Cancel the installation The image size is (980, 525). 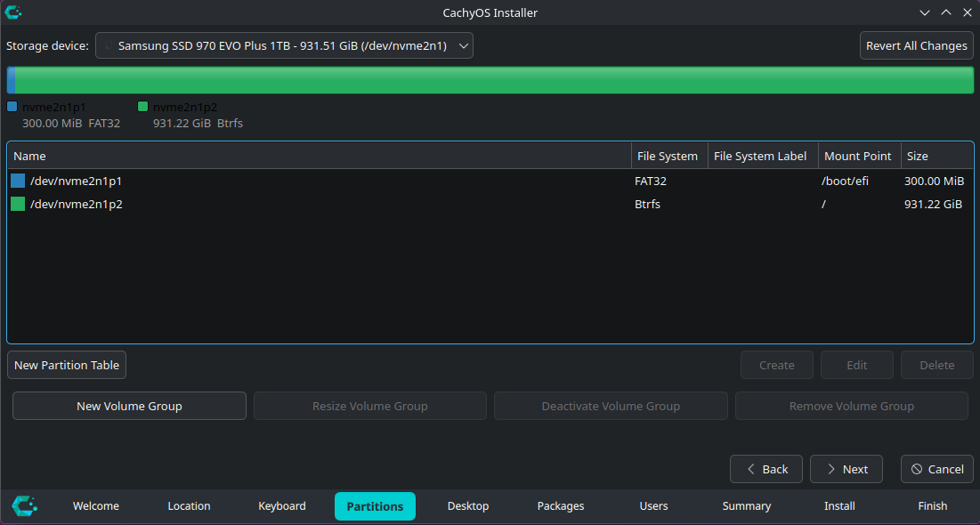(937, 469)
